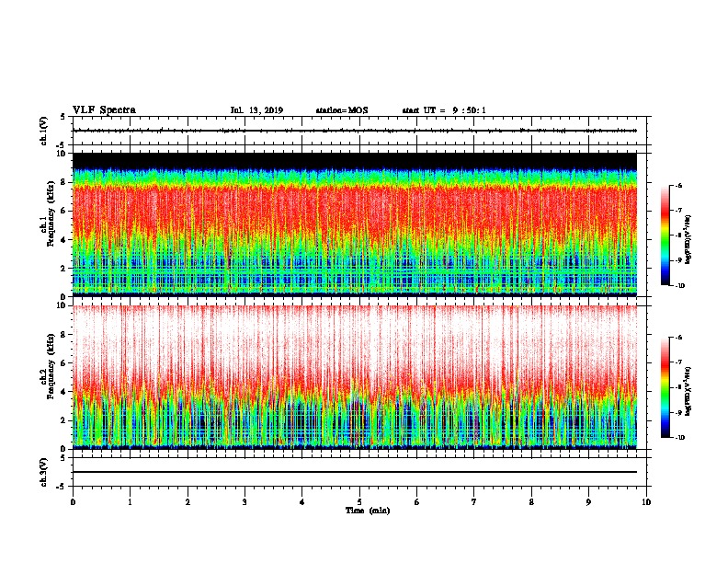Click the "station=MOS" header label
The width and height of the screenshot is (728, 563).
click(342, 110)
